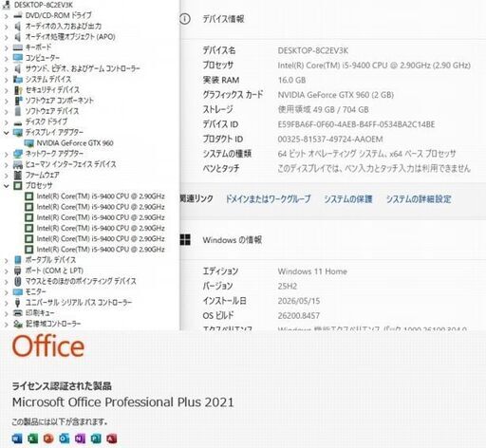Open the システムの詳細設定 link
This screenshot has width=486, height=448.
coord(419,199)
